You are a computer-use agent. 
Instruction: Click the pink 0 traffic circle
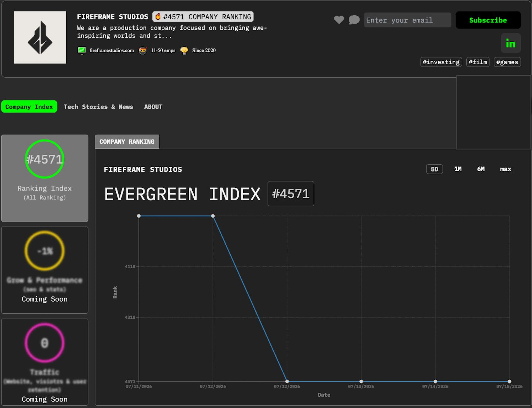click(45, 343)
